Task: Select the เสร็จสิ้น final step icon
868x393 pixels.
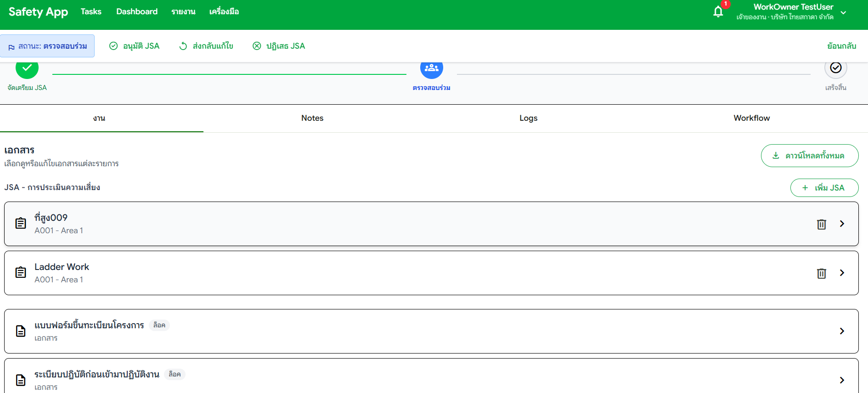Action: pos(836,68)
